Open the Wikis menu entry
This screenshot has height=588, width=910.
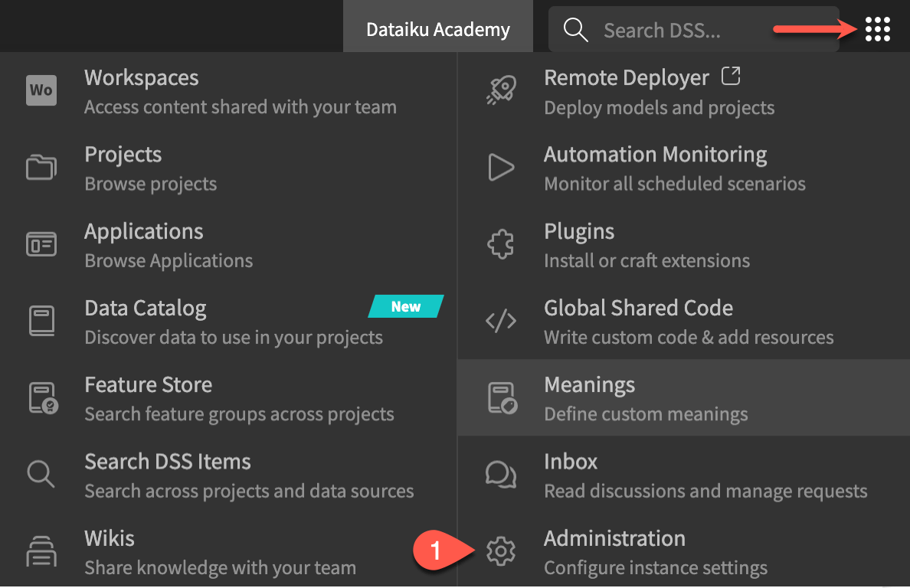click(110, 538)
